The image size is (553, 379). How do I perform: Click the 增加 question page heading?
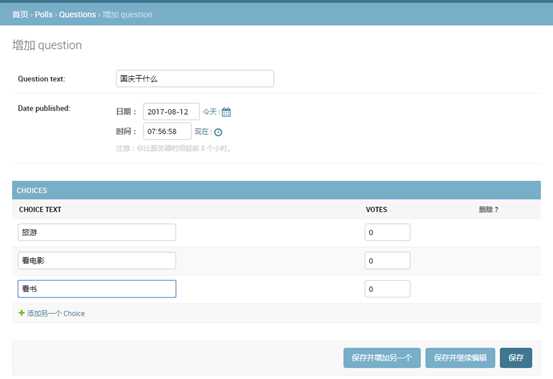[47, 45]
